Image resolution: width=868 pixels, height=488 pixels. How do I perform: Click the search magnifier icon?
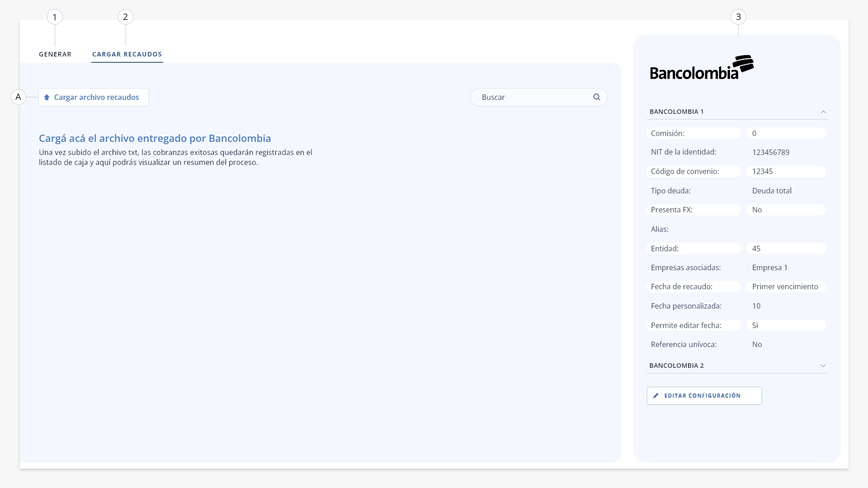(597, 97)
